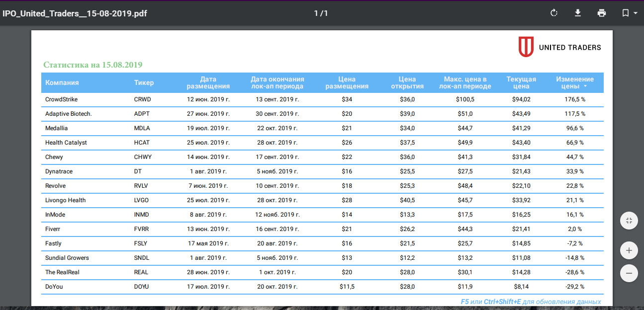Expand the bookmarks dropdown arrow
This screenshot has height=310, width=644.
[636, 13]
